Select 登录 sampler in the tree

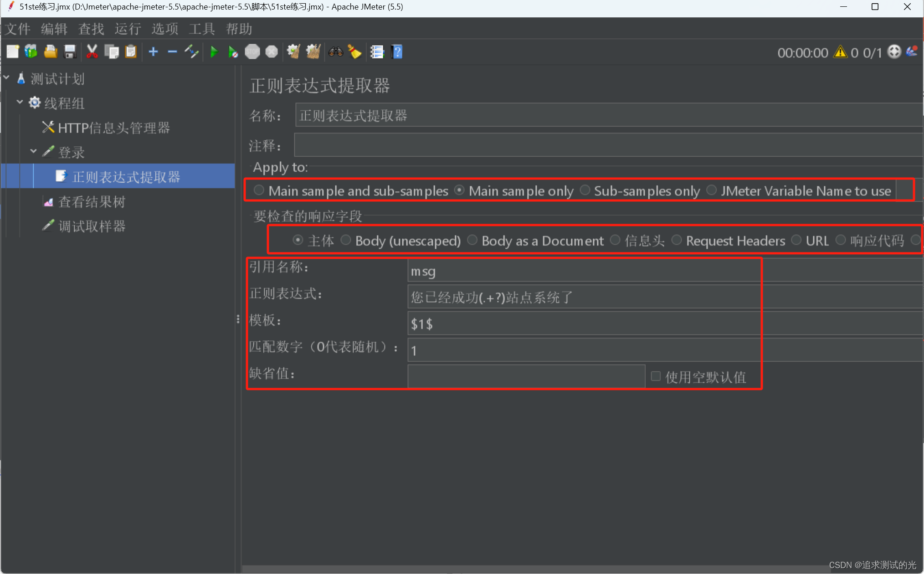[72, 153]
